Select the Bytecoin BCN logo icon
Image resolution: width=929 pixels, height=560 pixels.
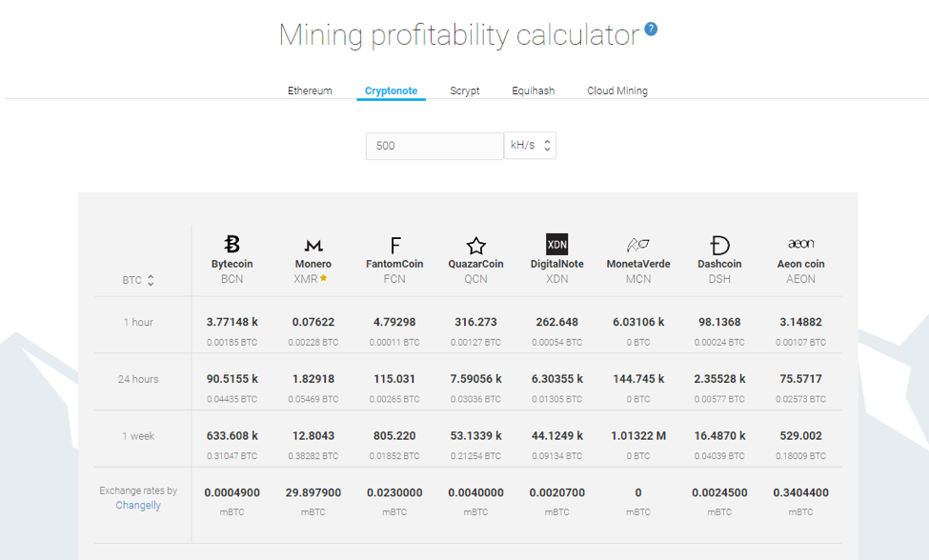(x=232, y=244)
